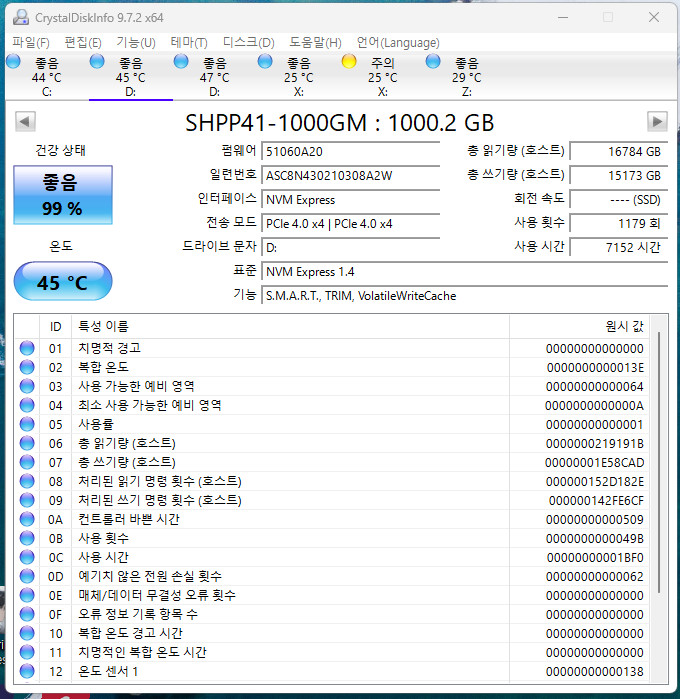
Task: Close the CrystalDiskInfo window
Action: 654,17
